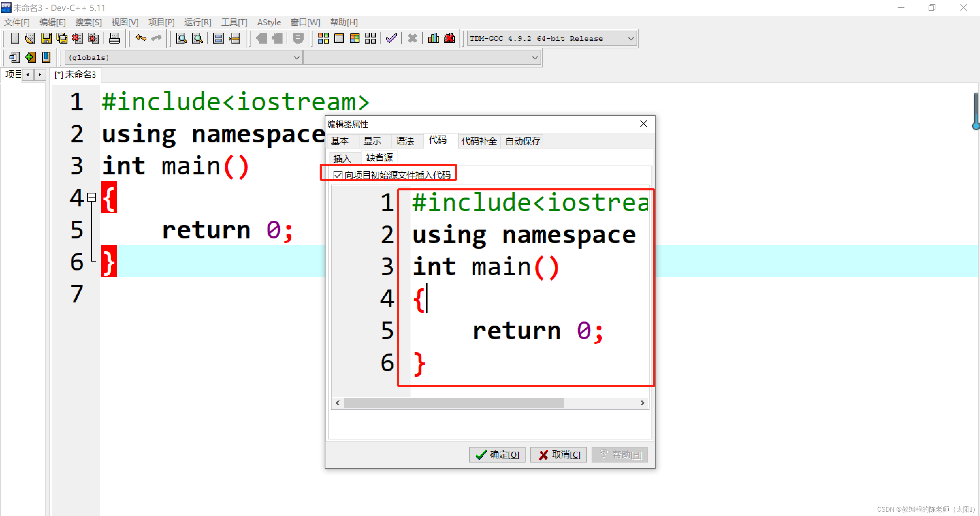980x516 pixels.
Task: Open the 视图[V] menu
Action: [125, 22]
